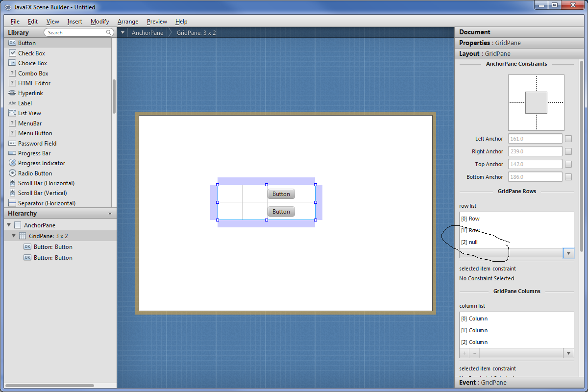Collapse the GridPane node in Hierarchy
588x392 pixels.
[x=14, y=236]
